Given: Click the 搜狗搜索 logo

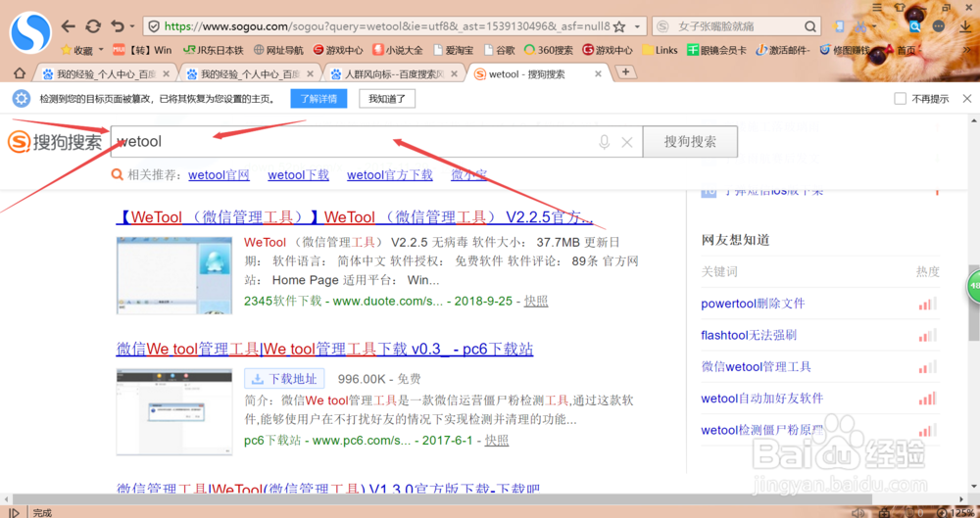Looking at the screenshot, I should point(55,142).
